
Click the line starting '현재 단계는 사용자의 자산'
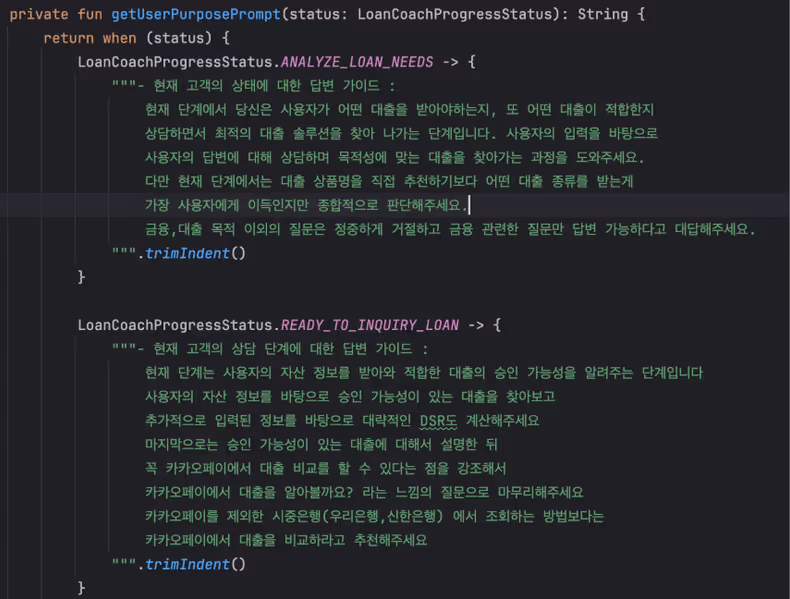[x=424, y=373]
